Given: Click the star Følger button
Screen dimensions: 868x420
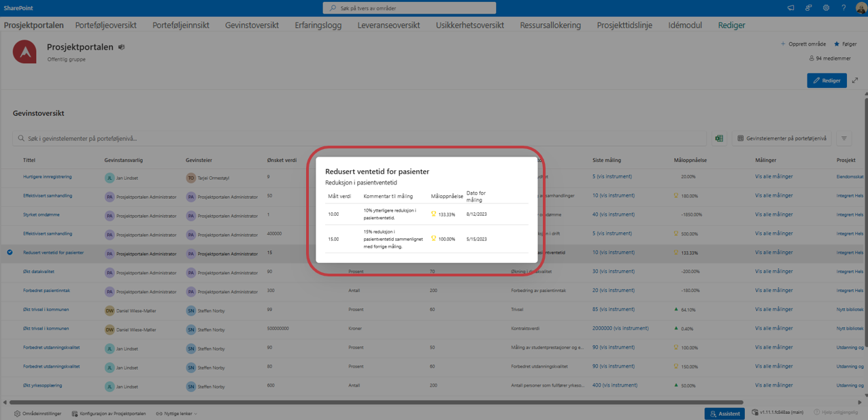Looking at the screenshot, I should pos(846,44).
